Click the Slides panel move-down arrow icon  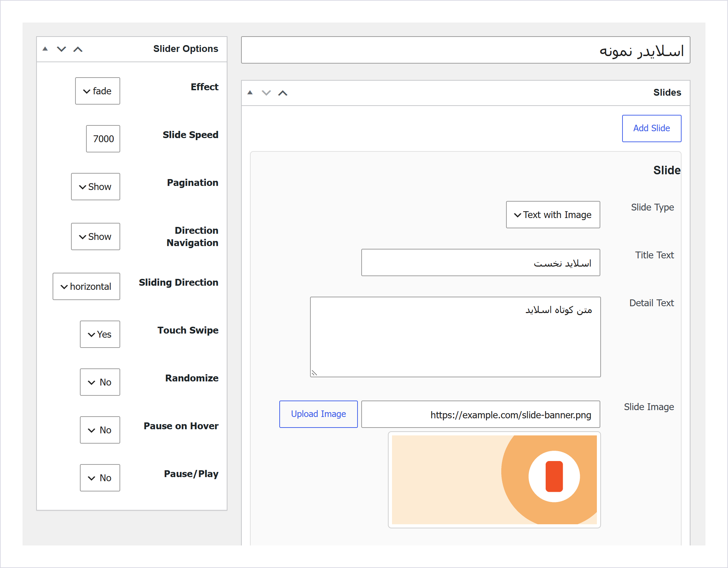[266, 93]
